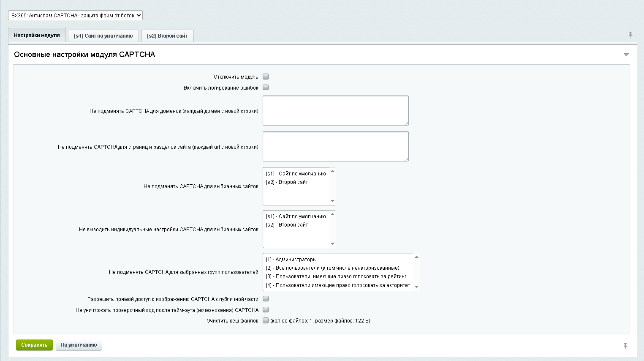Switch to the Настройки модуля tab
644x361 pixels.
[37, 36]
